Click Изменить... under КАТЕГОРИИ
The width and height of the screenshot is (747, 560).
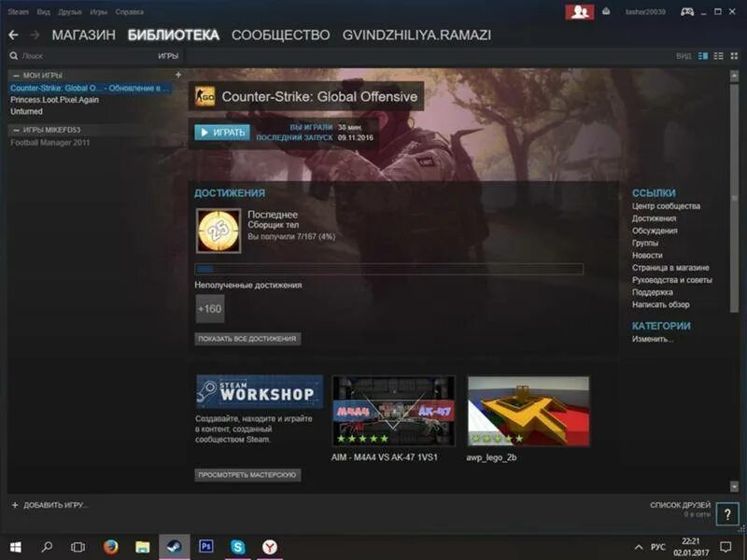coord(653,339)
